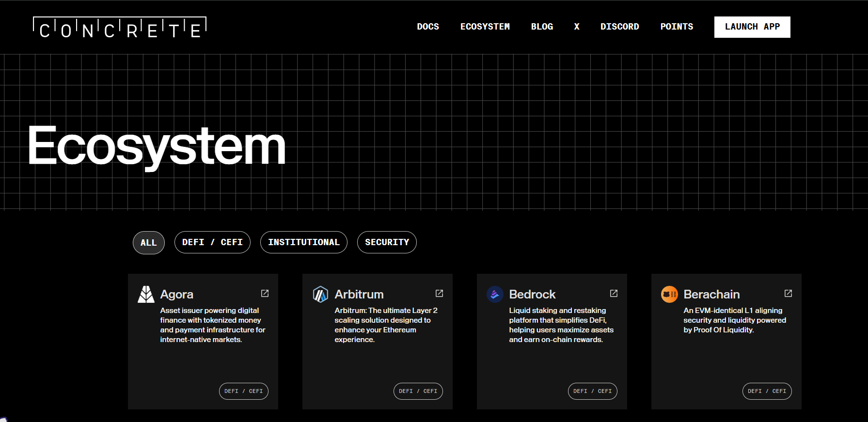868x422 pixels.
Task: Click the Berachain 'An EVM-identical L1' description
Action: (x=735, y=320)
